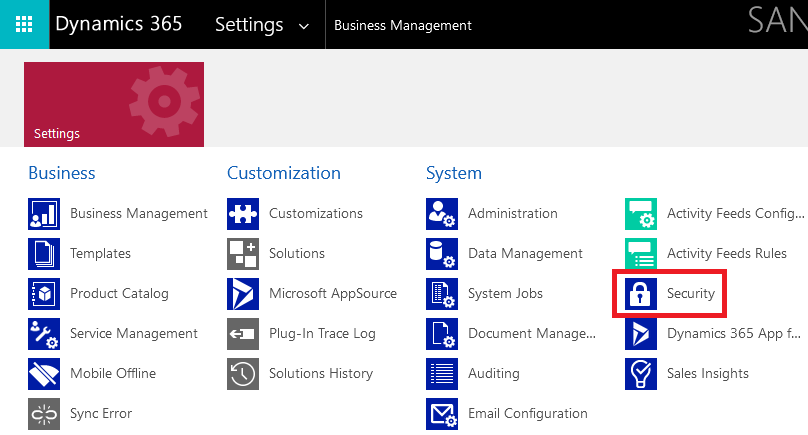Click the Product Catalog icon

point(44,294)
